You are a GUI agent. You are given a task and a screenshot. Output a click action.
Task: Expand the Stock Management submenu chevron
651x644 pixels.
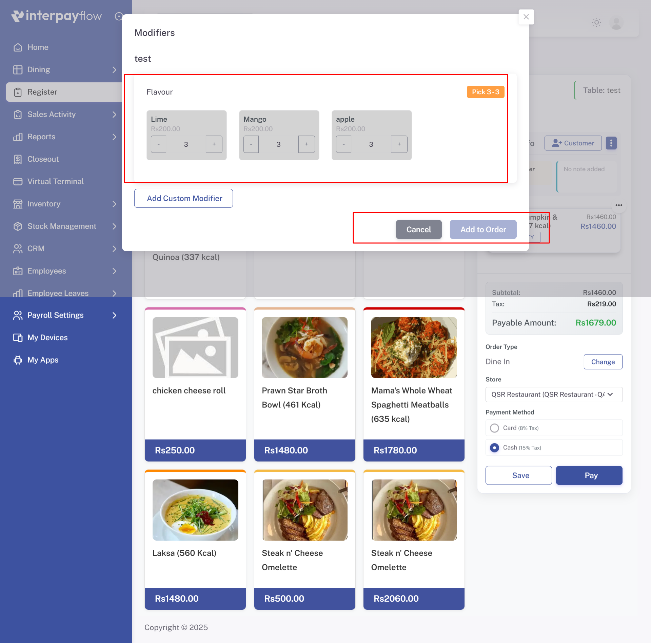[x=114, y=226]
